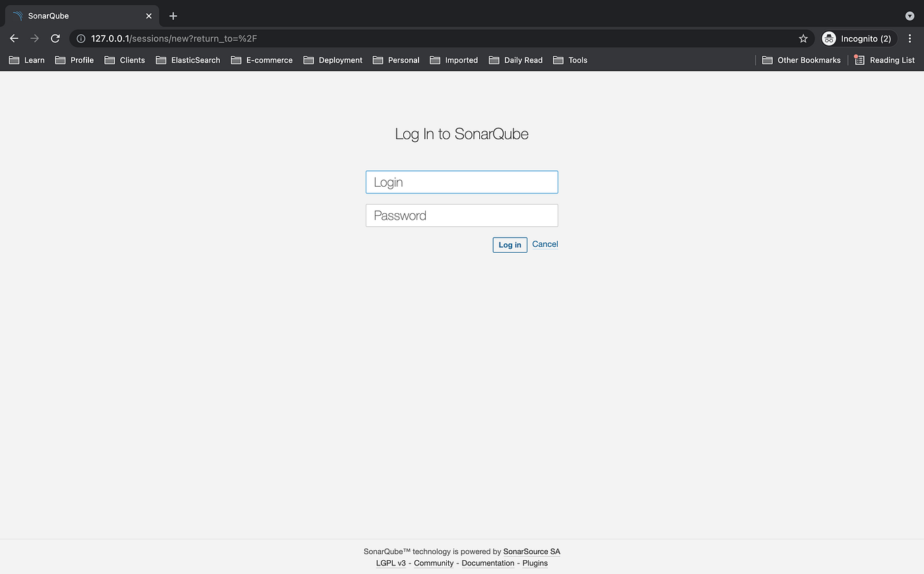The width and height of the screenshot is (924, 574).
Task: Open the Deployment bookmarks folder
Action: coord(333,60)
